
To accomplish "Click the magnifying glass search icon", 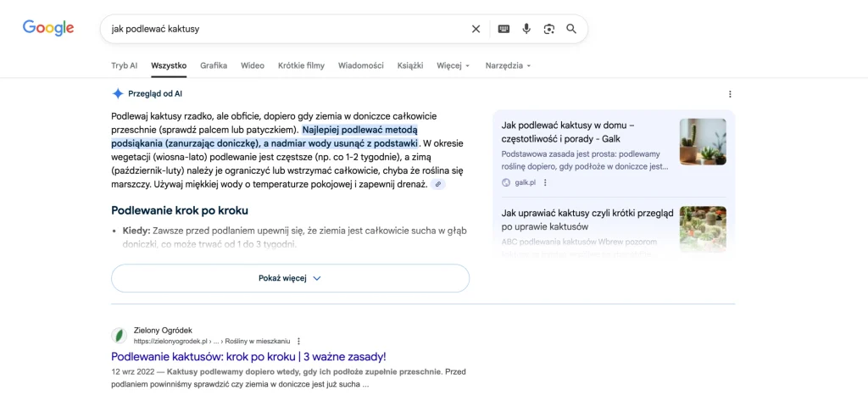I will pyautogui.click(x=571, y=29).
